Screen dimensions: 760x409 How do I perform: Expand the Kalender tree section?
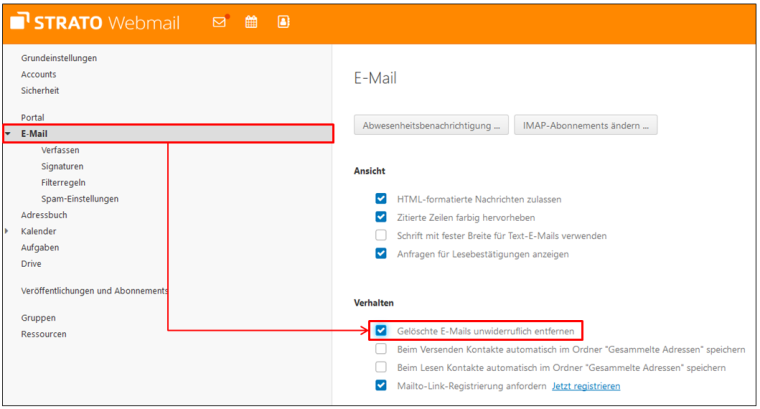(x=9, y=231)
